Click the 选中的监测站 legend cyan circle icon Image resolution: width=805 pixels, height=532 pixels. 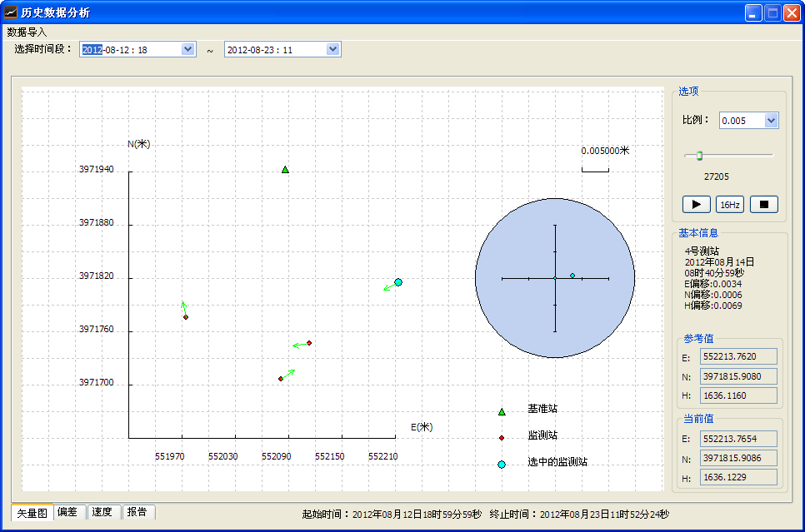coord(502,465)
